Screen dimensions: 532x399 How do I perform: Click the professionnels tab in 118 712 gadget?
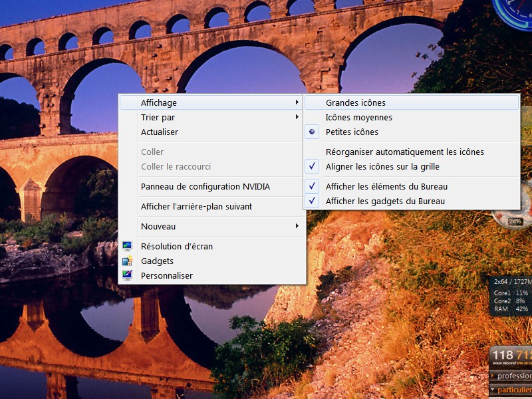point(513,376)
